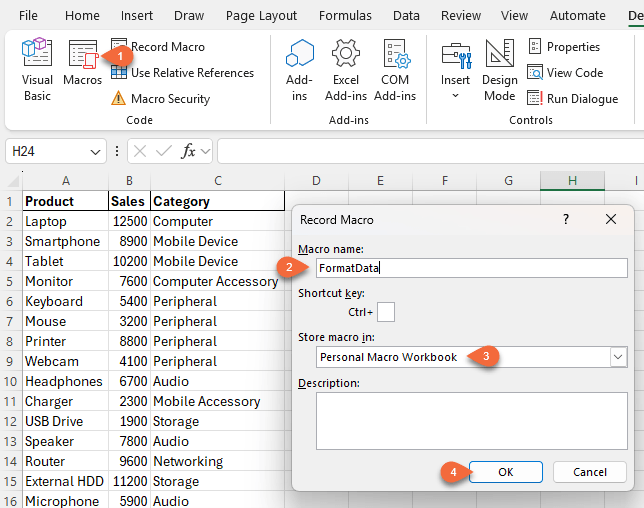Switch to the Data tab
644x508 pixels.
coord(406,16)
